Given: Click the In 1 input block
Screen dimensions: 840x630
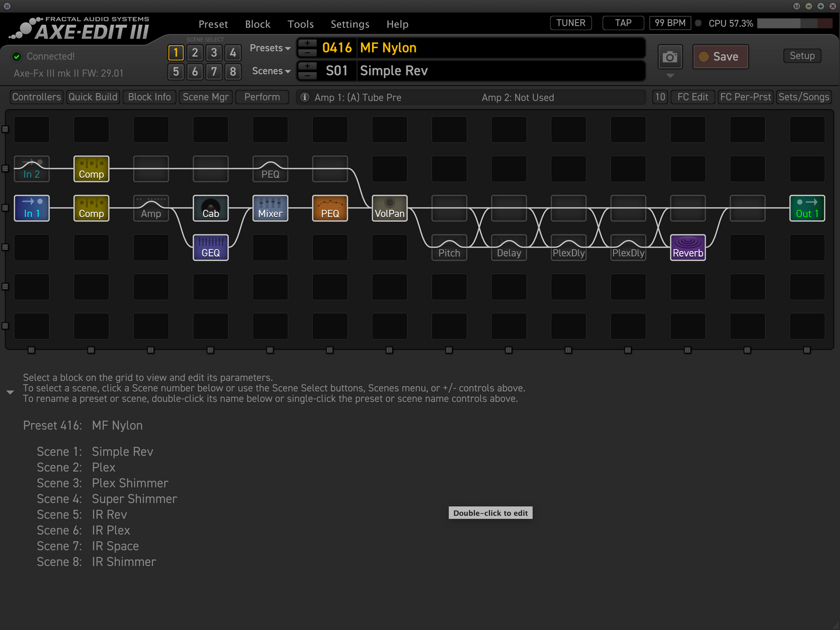Looking at the screenshot, I should 31,208.
